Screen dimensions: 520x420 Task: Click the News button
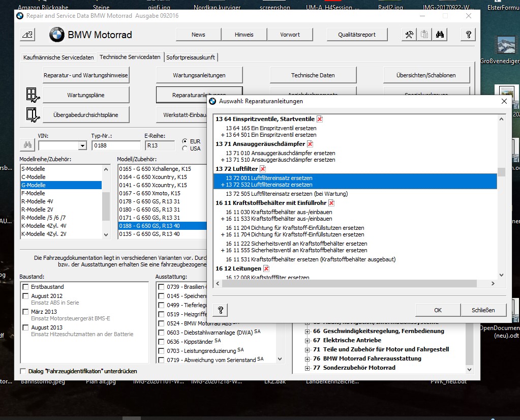coord(198,35)
